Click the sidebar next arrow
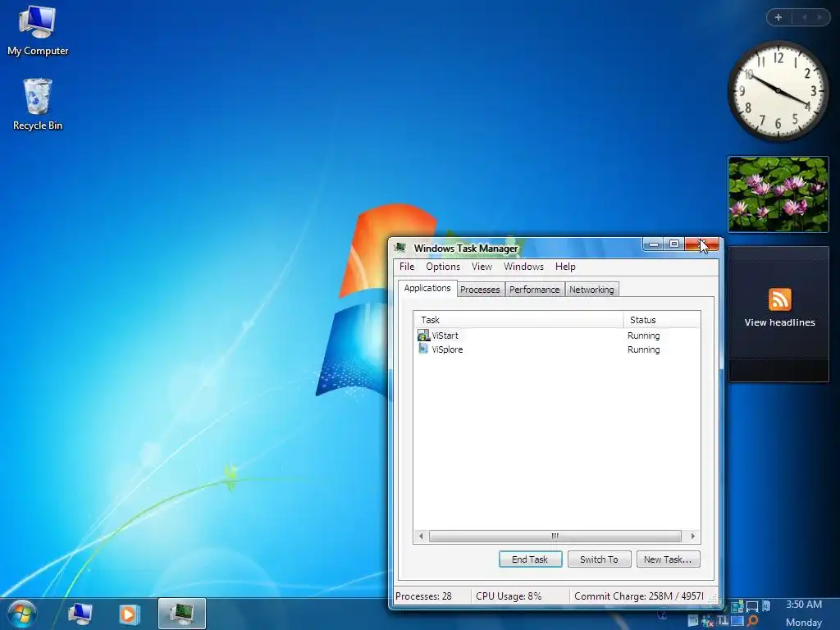This screenshot has height=630, width=840. tap(819, 17)
